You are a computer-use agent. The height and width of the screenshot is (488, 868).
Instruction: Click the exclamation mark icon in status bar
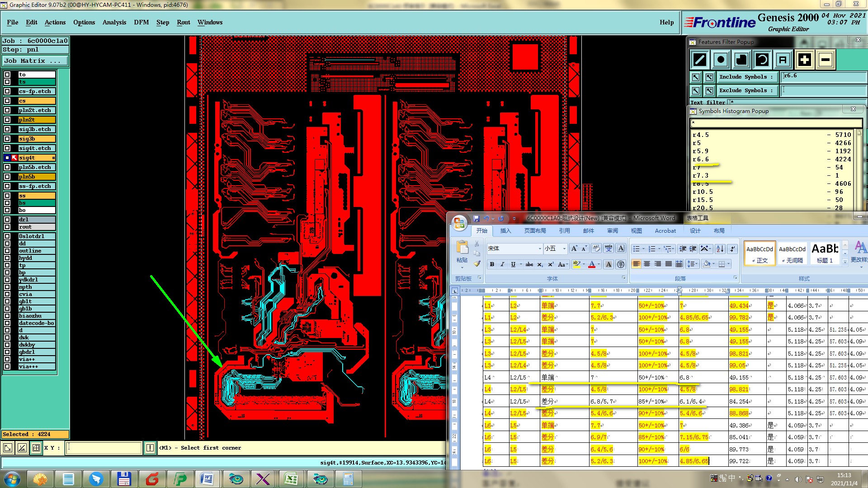[x=150, y=448]
